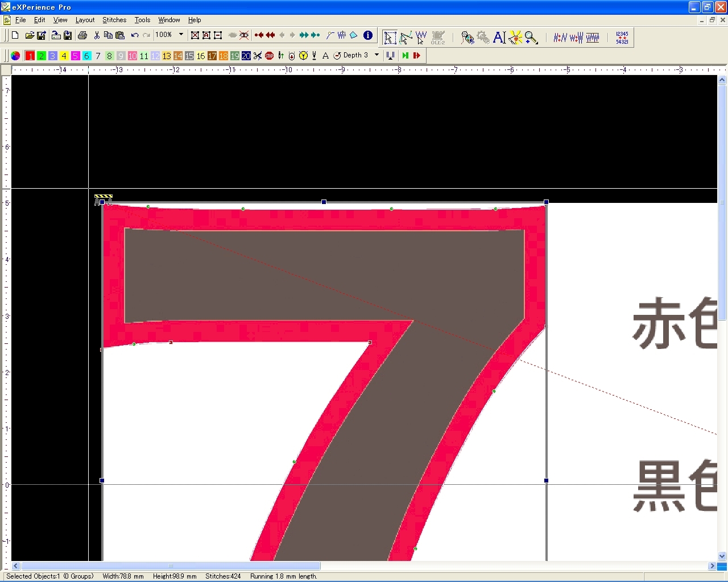The height and width of the screenshot is (582, 728).
Task: Click the yellow starburst tool icon
Action: (515, 38)
